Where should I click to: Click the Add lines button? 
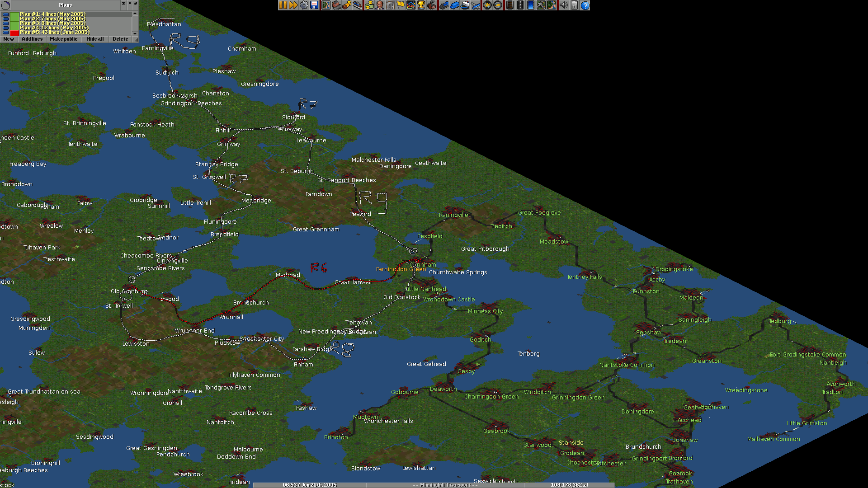32,39
